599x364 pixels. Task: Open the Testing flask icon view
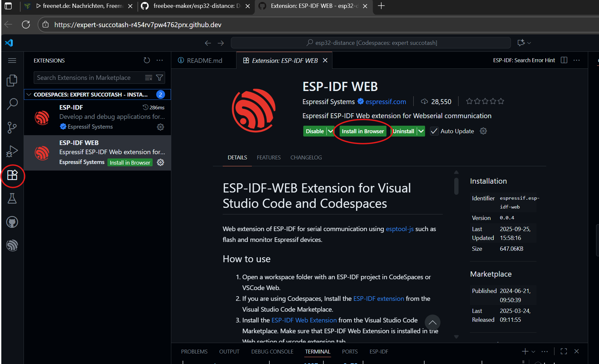tap(12, 198)
